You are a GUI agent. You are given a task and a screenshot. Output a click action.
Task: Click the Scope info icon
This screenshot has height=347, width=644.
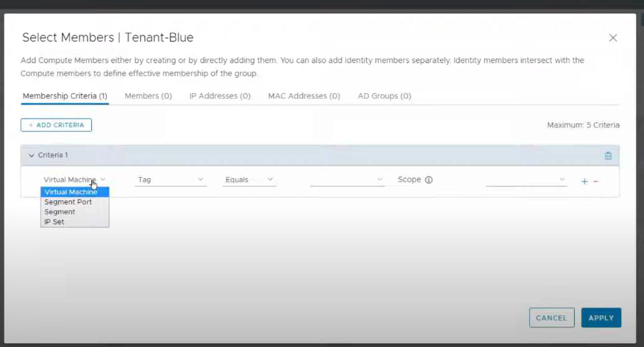coord(429,180)
